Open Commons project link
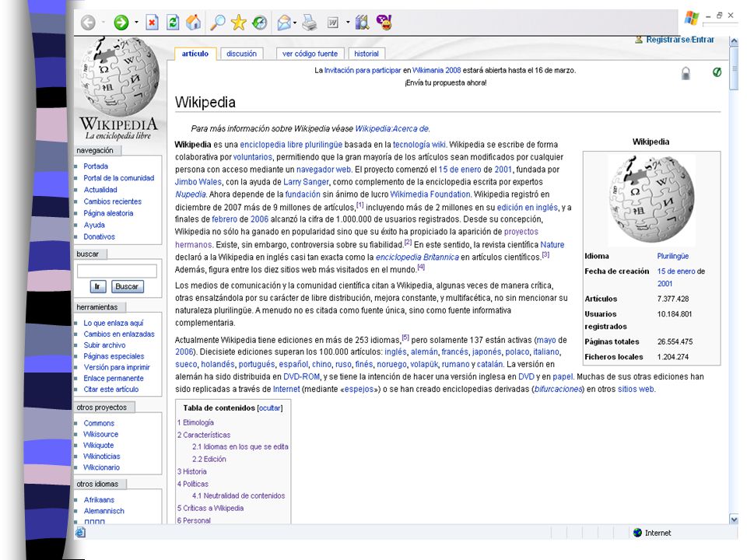Screen dimensions: 747x560 point(99,423)
